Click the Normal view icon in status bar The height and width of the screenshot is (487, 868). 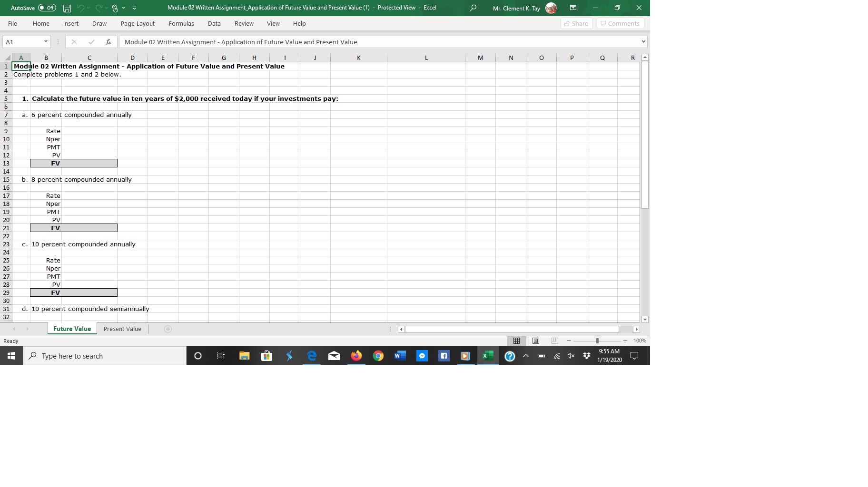coord(517,341)
